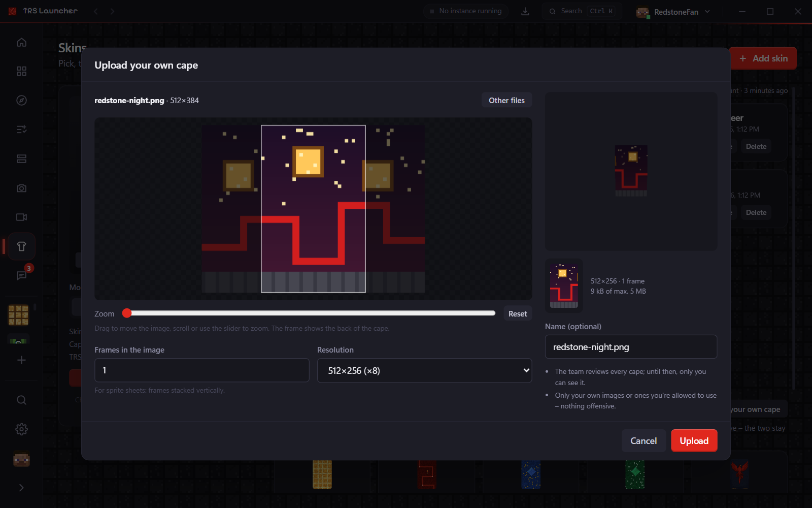Open the magnifier search icon in sidebar
Image resolution: width=812 pixels, height=508 pixels.
tap(21, 400)
